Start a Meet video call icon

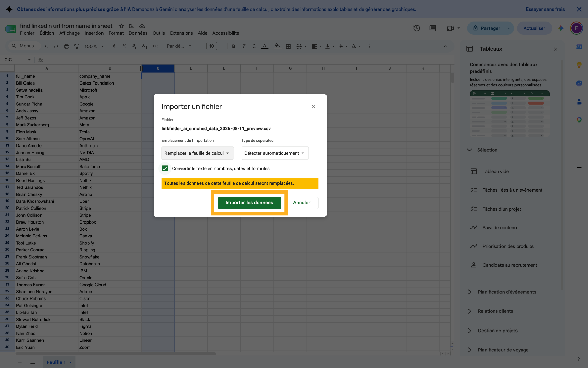(450, 28)
